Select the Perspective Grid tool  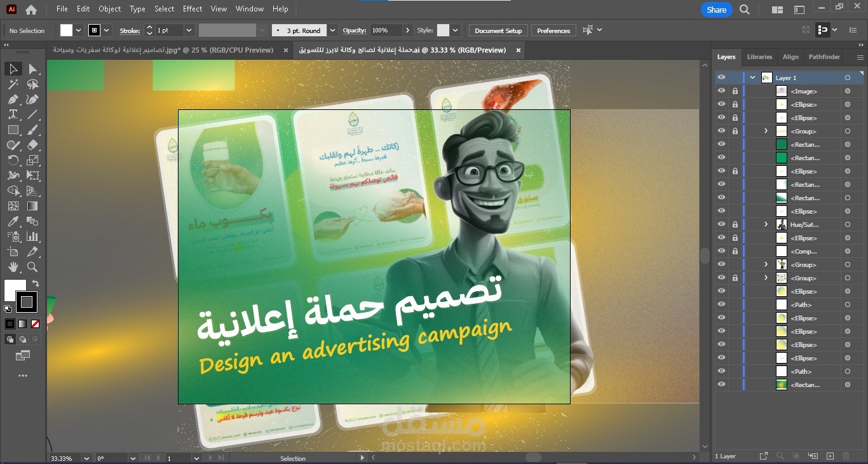pos(33,191)
